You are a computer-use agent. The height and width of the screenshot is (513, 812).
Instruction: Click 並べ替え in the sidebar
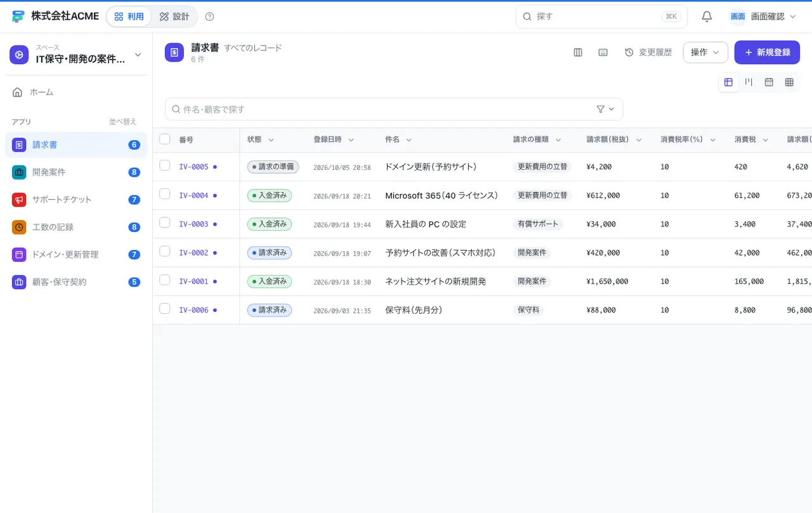click(x=122, y=122)
